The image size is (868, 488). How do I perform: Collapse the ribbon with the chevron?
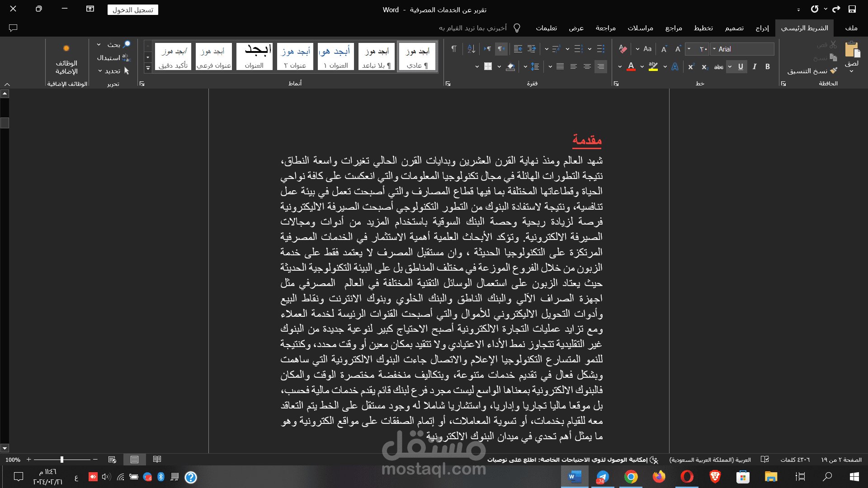point(7,84)
